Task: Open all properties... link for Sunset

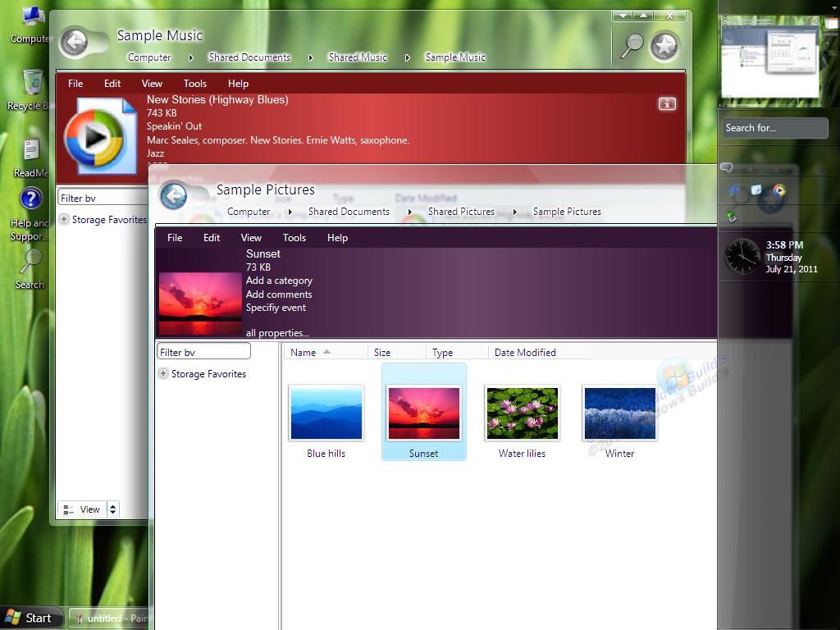Action: click(277, 333)
